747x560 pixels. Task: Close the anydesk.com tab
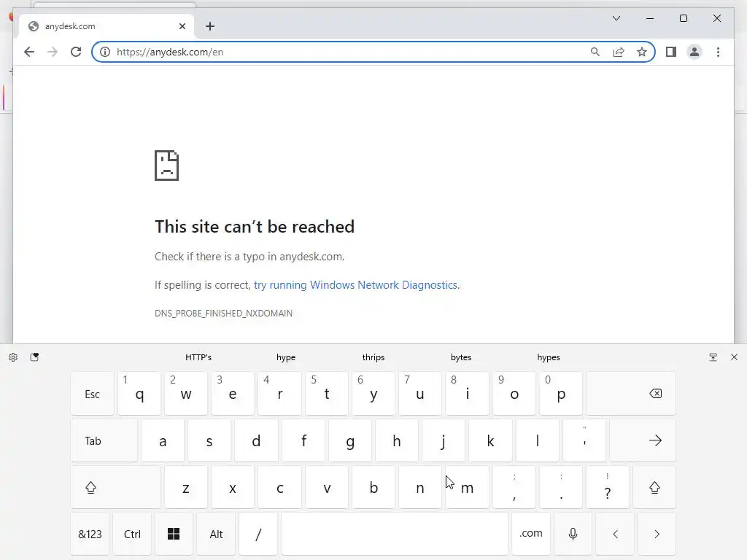coord(182,26)
